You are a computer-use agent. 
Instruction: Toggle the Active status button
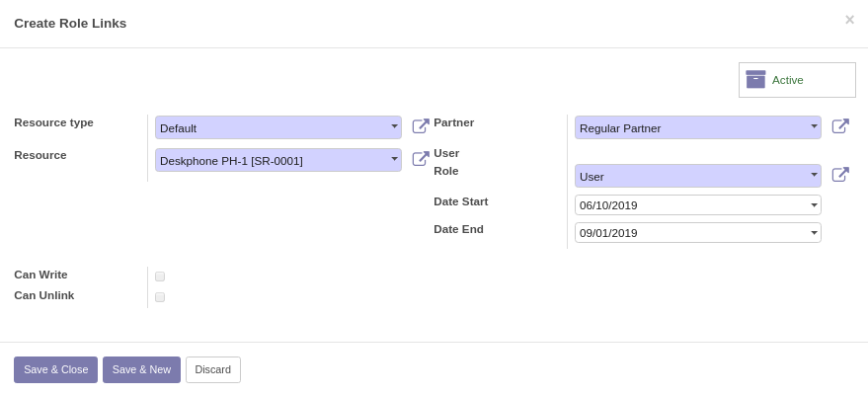tap(797, 80)
